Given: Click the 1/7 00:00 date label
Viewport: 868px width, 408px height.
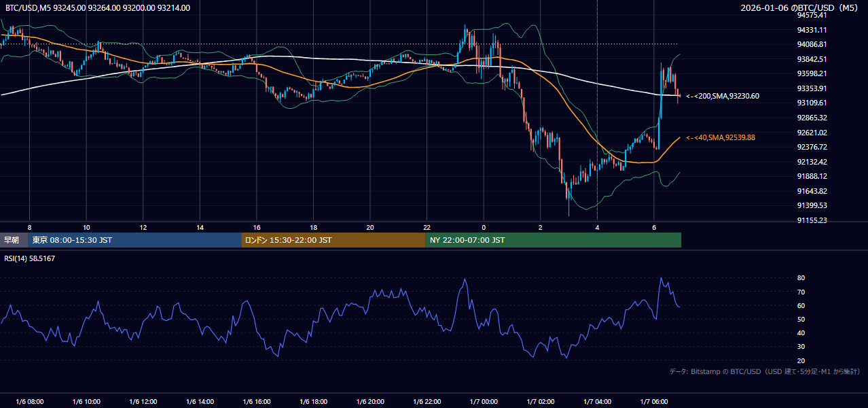Looking at the screenshot, I should click(483, 402).
